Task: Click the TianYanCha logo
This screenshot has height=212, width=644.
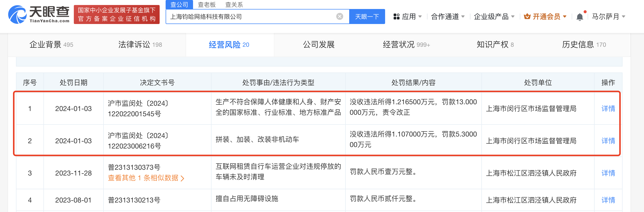Action: pos(39,14)
